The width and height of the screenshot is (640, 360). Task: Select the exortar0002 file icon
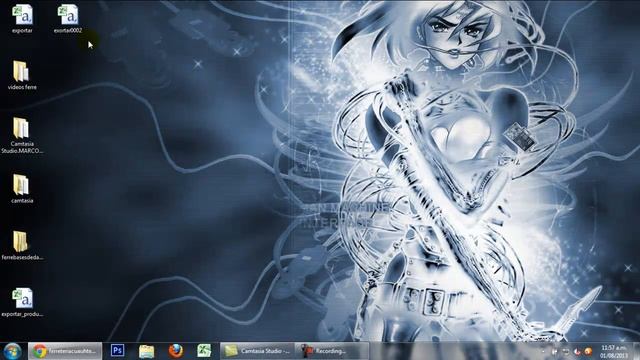point(68,18)
